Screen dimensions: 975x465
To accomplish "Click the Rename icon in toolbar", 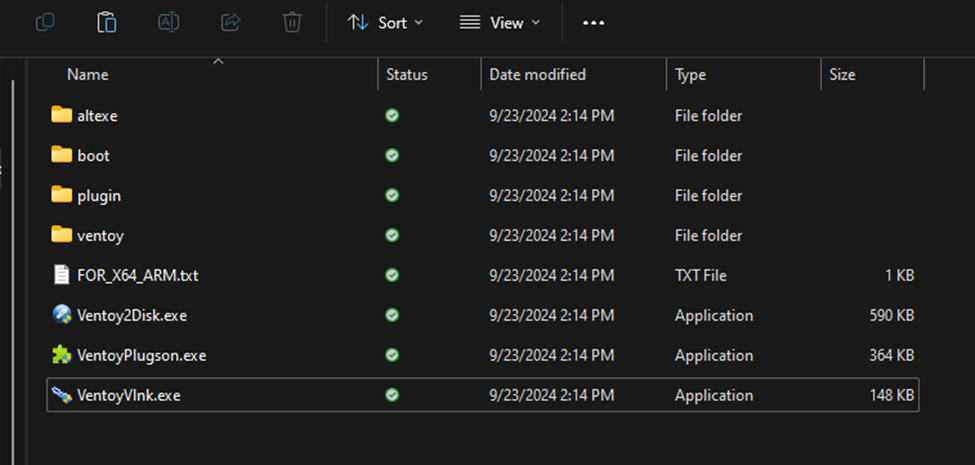I will point(169,22).
